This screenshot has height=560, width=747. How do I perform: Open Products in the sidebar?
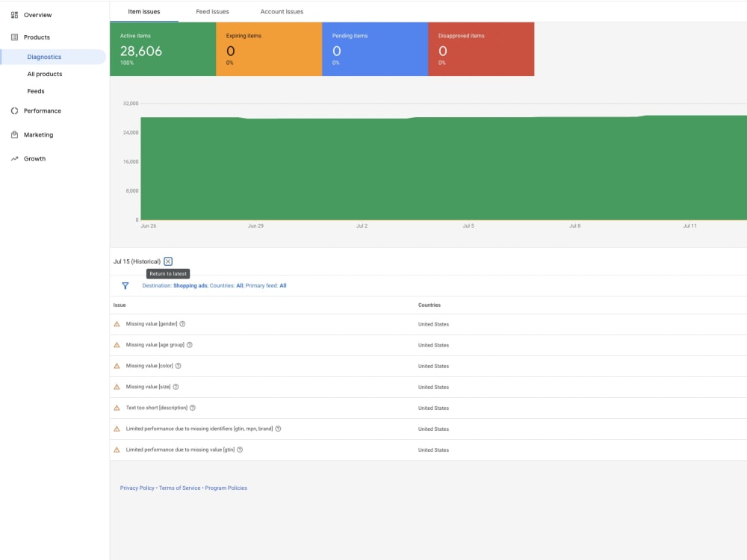pyautogui.click(x=37, y=37)
